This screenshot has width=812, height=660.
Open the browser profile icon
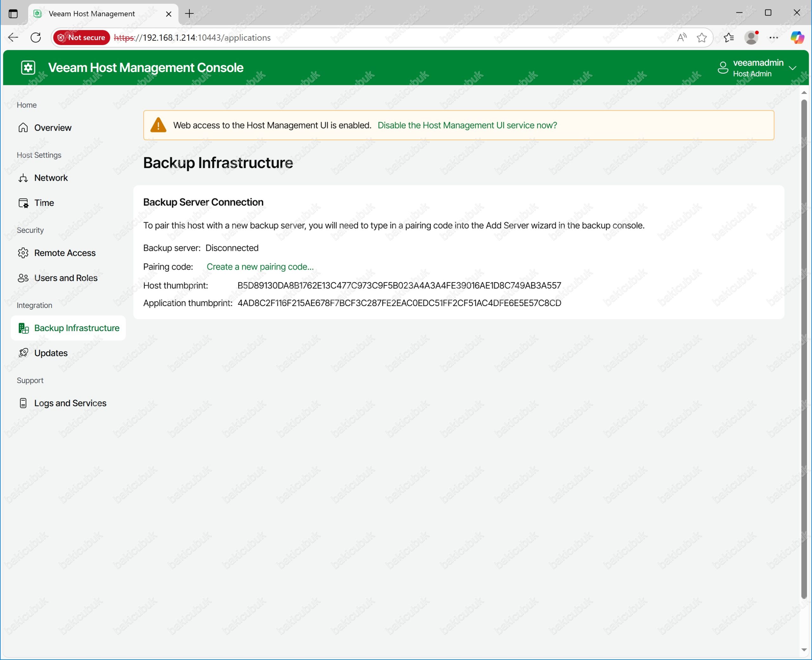[x=751, y=37]
